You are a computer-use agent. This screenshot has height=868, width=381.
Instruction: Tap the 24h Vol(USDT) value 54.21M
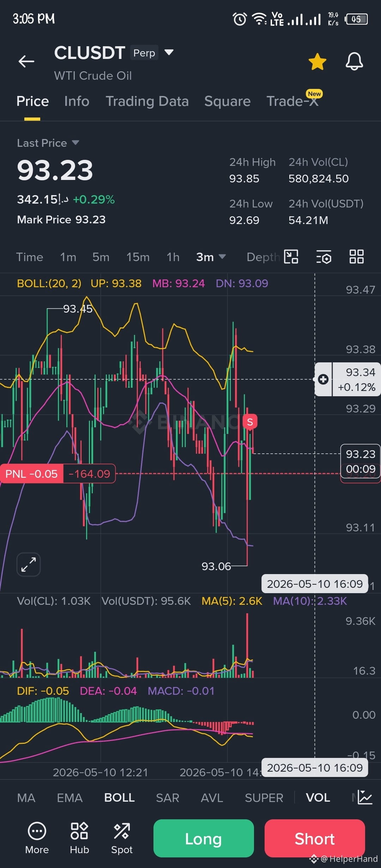click(x=308, y=220)
